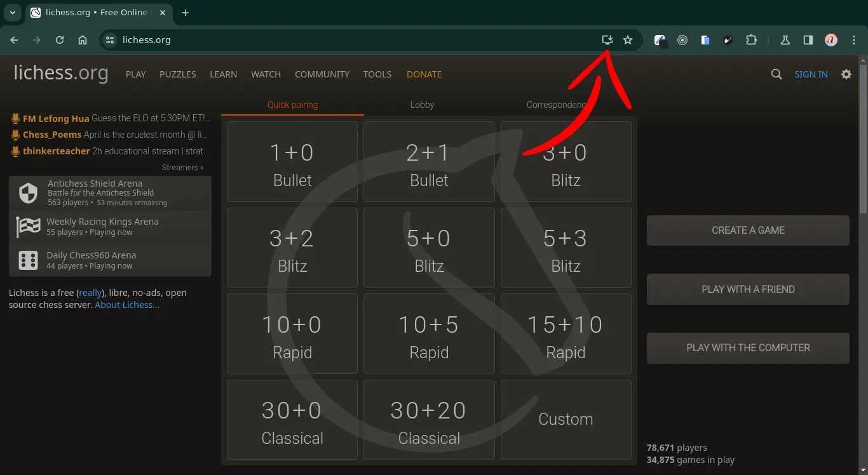Click the lichess.org logo
The width and height of the screenshot is (868, 475).
pos(61,73)
